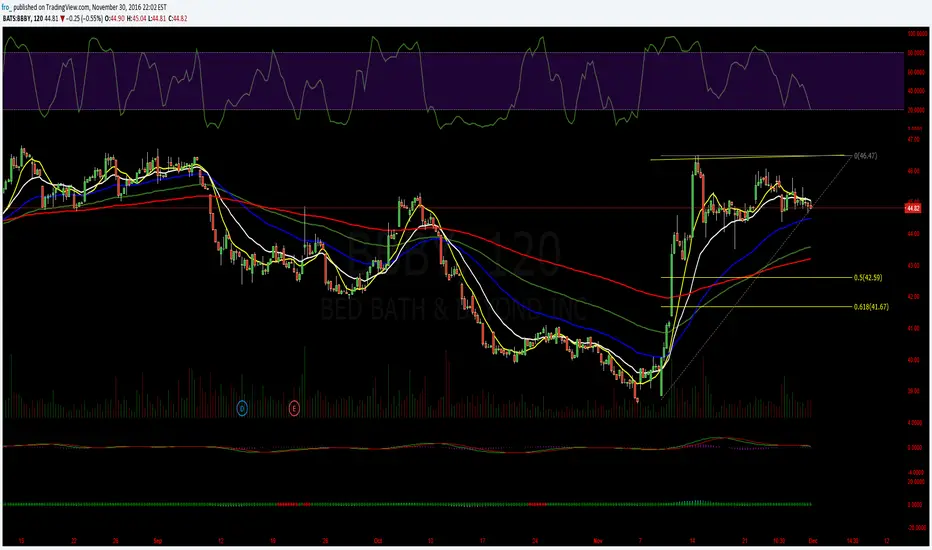Click the TradingView.com publication text
This screenshot has height=550, width=932.
click(x=67, y=7)
